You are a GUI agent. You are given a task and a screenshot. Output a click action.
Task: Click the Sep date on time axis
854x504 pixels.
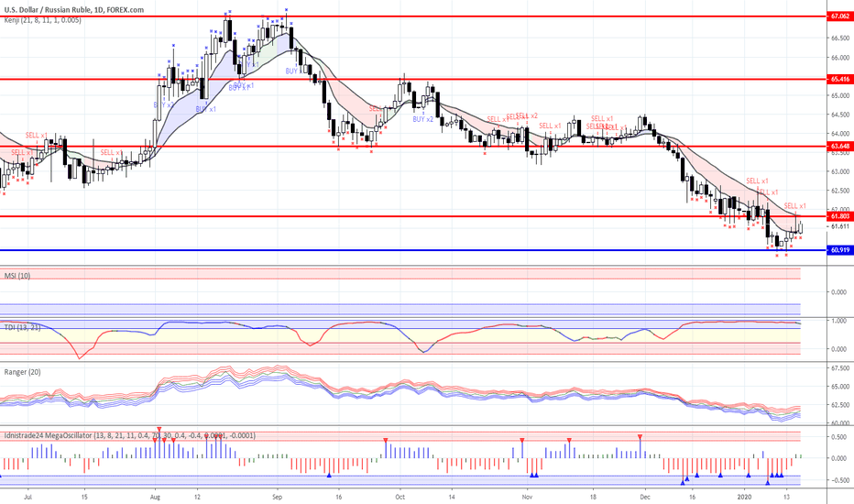click(277, 495)
